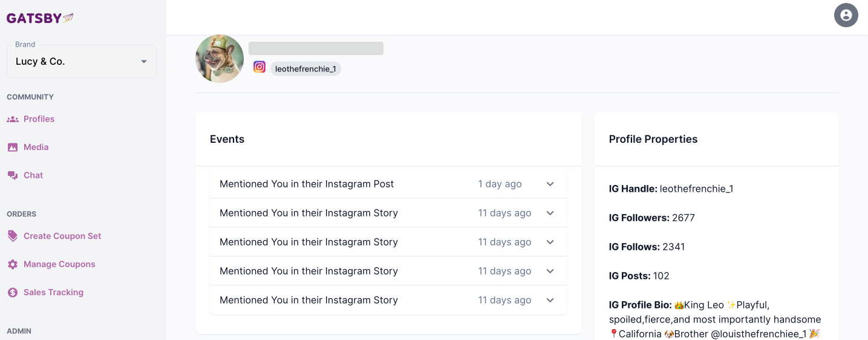Open the Media section
Screen dimensions: 868x340
point(36,147)
